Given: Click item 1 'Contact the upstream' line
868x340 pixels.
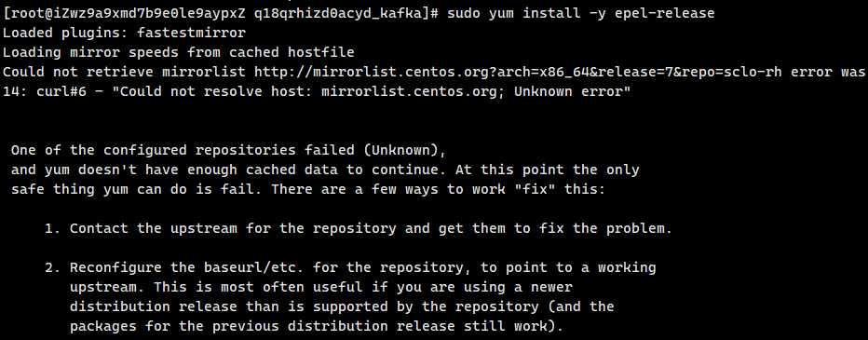Looking at the screenshot, I should pos(359,228).
